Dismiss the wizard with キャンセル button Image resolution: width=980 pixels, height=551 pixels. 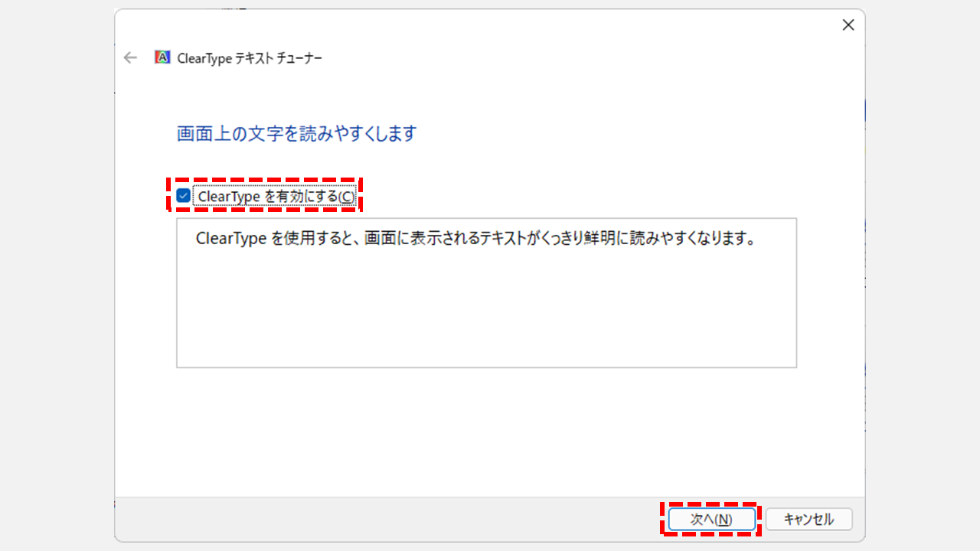click(808, 519)
